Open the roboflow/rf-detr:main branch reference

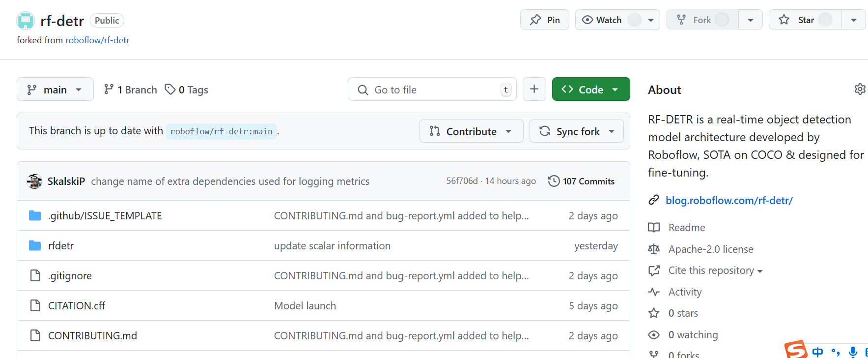point(222,131)
